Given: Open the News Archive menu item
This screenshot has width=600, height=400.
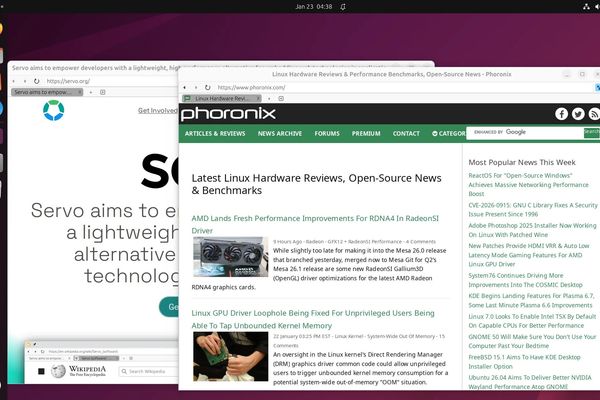Looking at the screenshot, I should [280, 134].
